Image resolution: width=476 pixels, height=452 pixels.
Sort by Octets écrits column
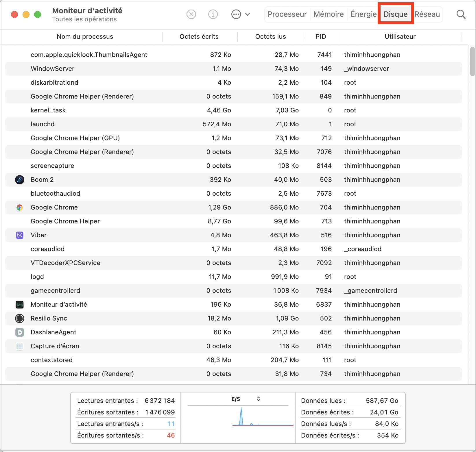click(x=199, y=37)
